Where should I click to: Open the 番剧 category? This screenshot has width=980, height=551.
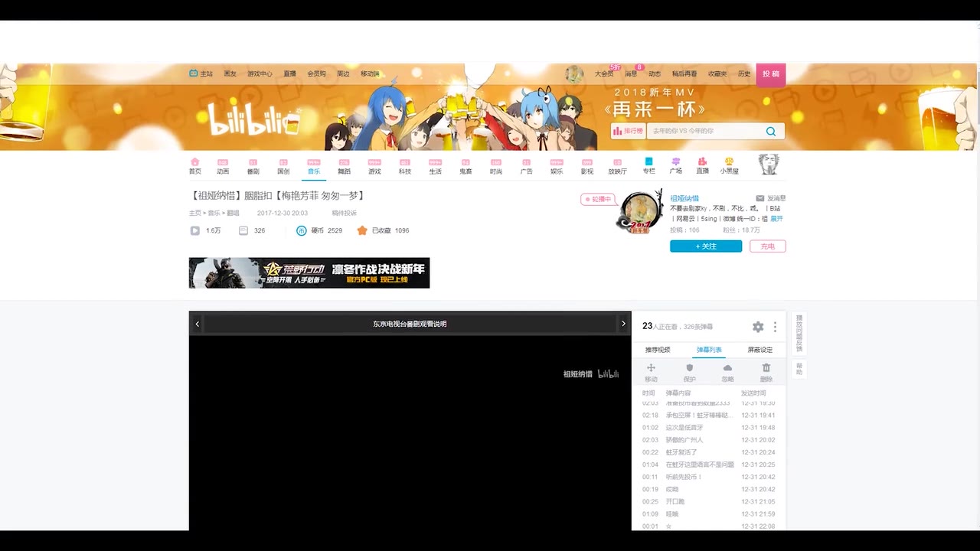click(253, 166)
